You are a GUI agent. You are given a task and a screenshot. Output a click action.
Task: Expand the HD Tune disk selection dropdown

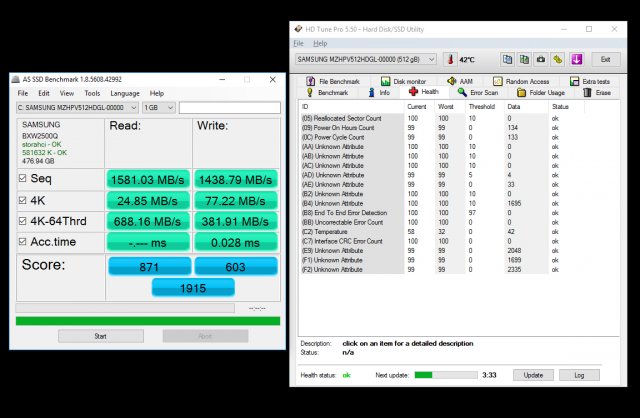pos(431,60)
